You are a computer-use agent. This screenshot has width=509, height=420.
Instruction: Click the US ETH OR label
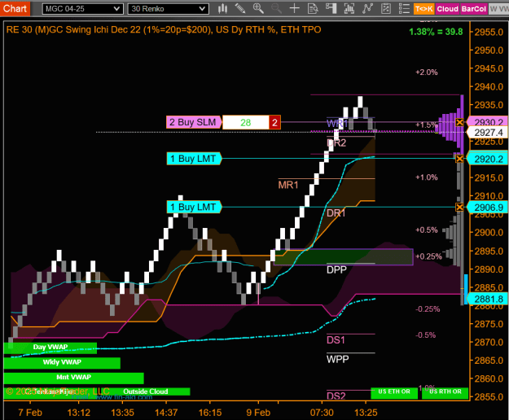pyautogui.click(x=394, y=392)
